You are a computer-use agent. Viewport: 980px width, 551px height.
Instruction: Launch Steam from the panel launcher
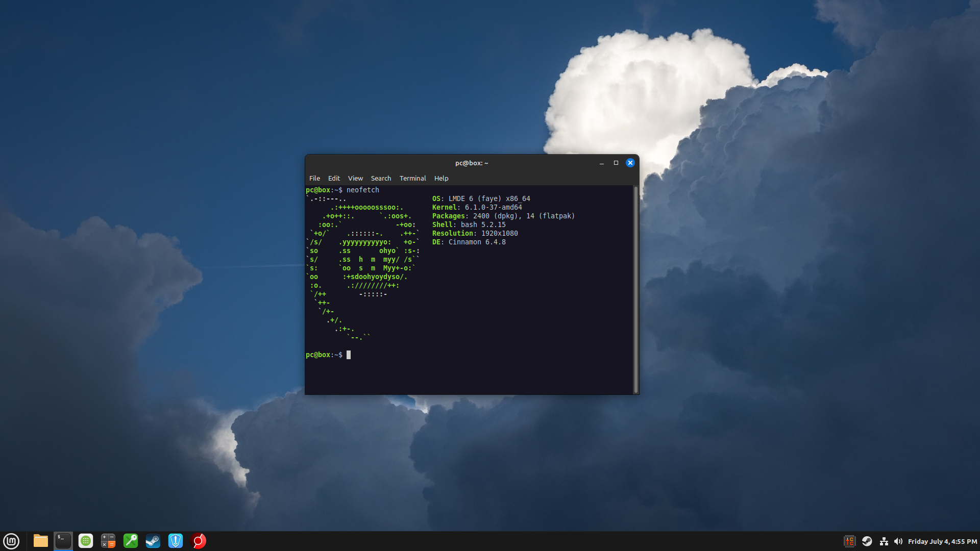(153, 541)
